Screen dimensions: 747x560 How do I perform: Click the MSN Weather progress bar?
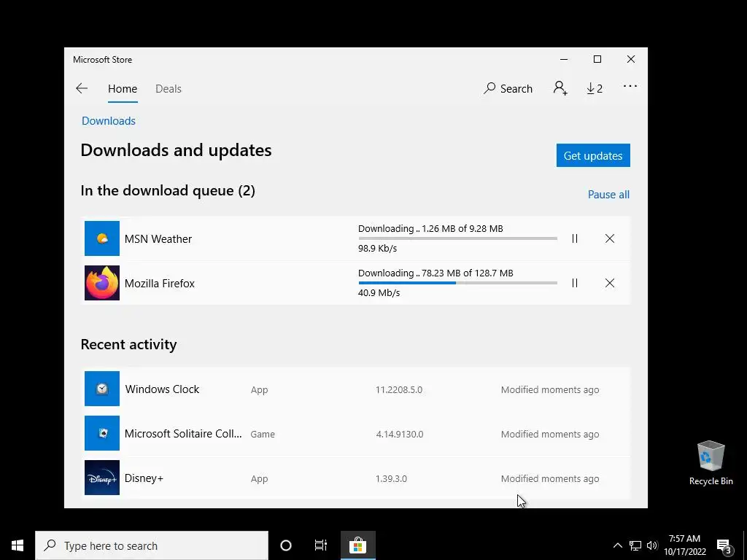pyautogui.click(x=458, y=238)
